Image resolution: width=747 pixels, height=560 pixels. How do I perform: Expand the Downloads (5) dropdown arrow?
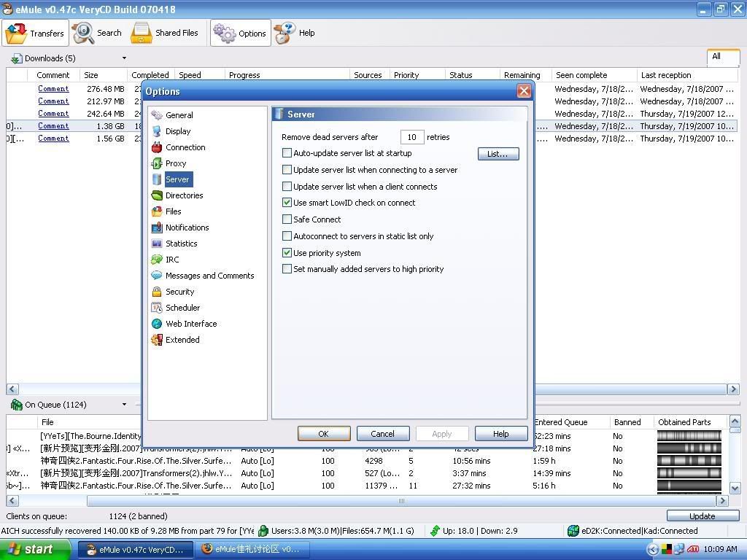(x=124, y=58)
